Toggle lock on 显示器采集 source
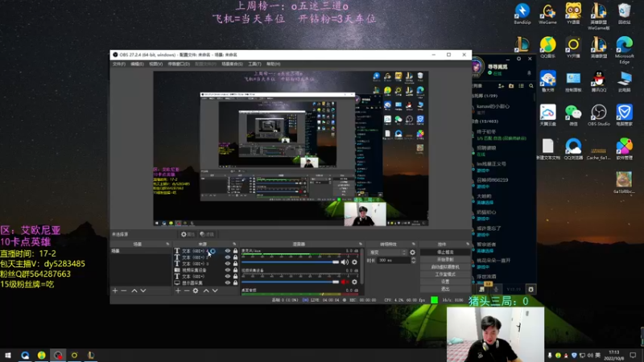This screenshot has width=644, height=362. [235, 283]
